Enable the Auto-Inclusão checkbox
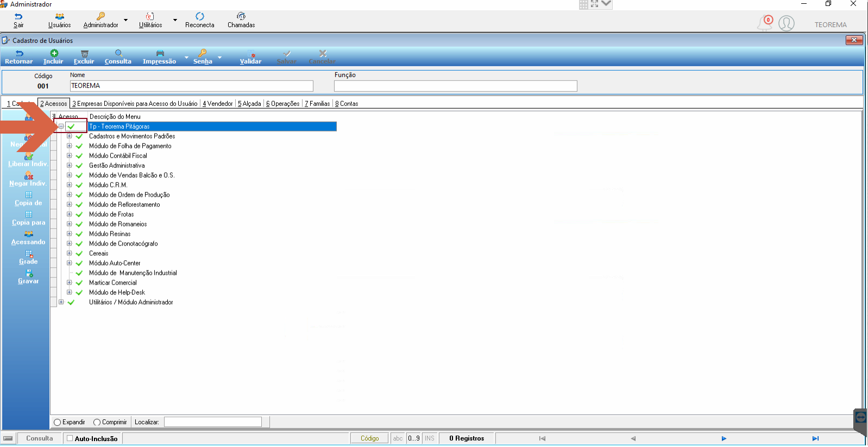This screenshot has width=868, height=447. 70,438
